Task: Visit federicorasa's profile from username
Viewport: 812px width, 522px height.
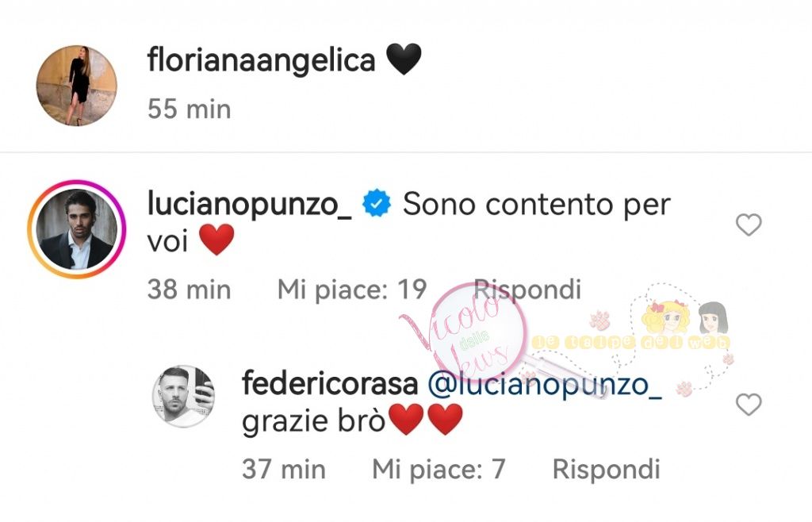Action: pos(330,384)
